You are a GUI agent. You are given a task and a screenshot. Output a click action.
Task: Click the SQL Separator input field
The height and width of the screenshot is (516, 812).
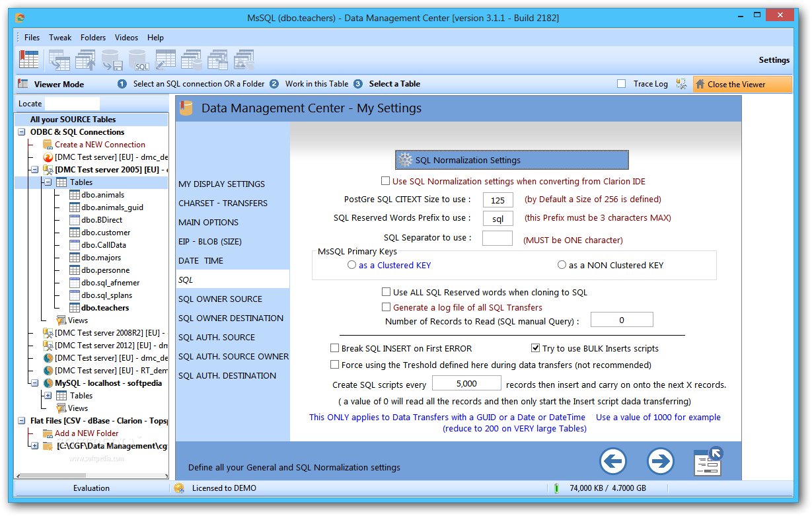click(x=498, y=238)
